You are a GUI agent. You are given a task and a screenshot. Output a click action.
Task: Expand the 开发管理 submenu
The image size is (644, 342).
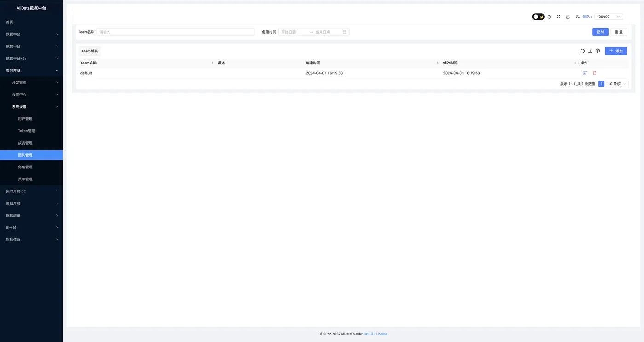click(31, 82)
